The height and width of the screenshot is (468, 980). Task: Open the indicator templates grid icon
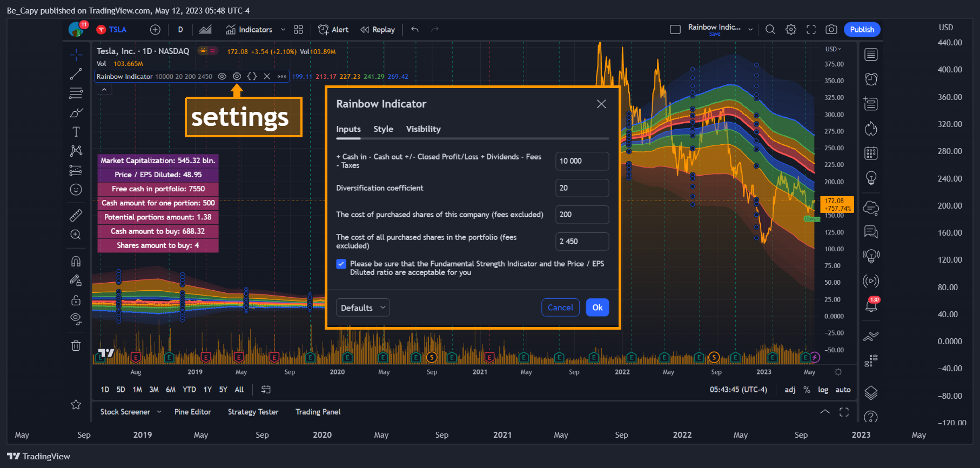pyautogui.click(x=298, y=30)
